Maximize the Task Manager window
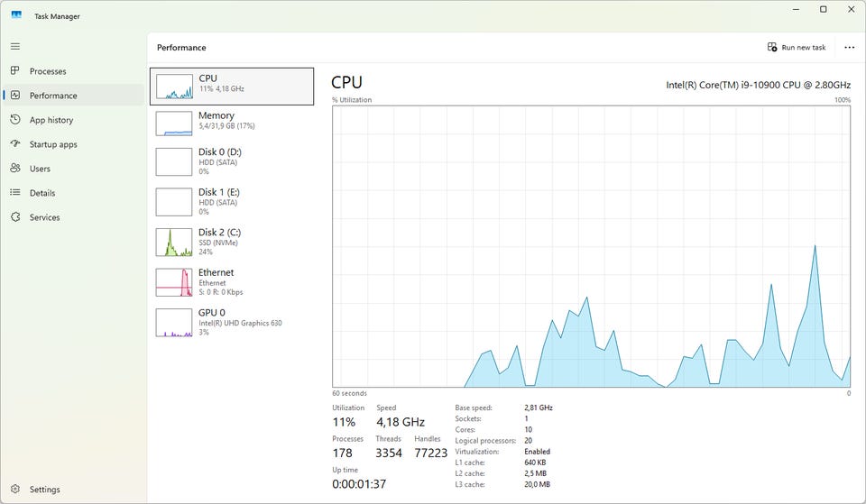Viewport: 866px width, 504px height. 823,9
